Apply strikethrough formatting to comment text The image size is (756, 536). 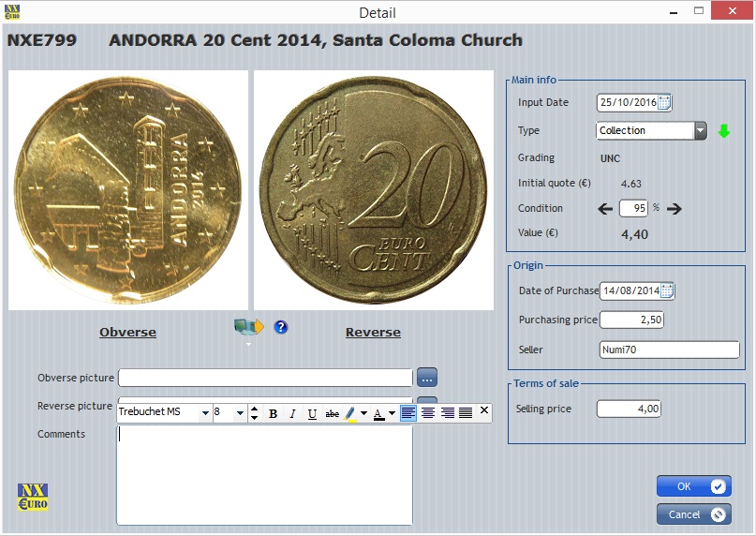tap(332, 413)
